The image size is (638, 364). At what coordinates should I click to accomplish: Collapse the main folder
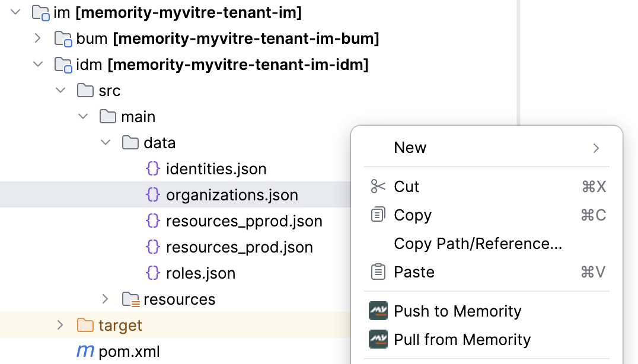pyautogui.click(x=83, y=116)
